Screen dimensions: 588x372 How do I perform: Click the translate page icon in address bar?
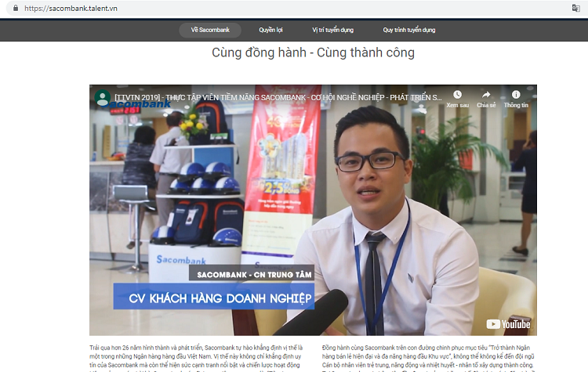pos(575,8)
